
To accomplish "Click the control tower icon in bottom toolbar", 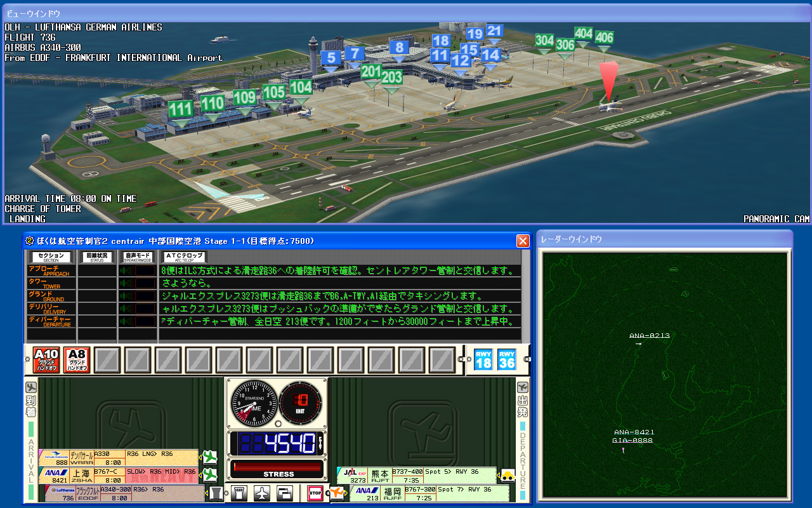I will (239, 493).
